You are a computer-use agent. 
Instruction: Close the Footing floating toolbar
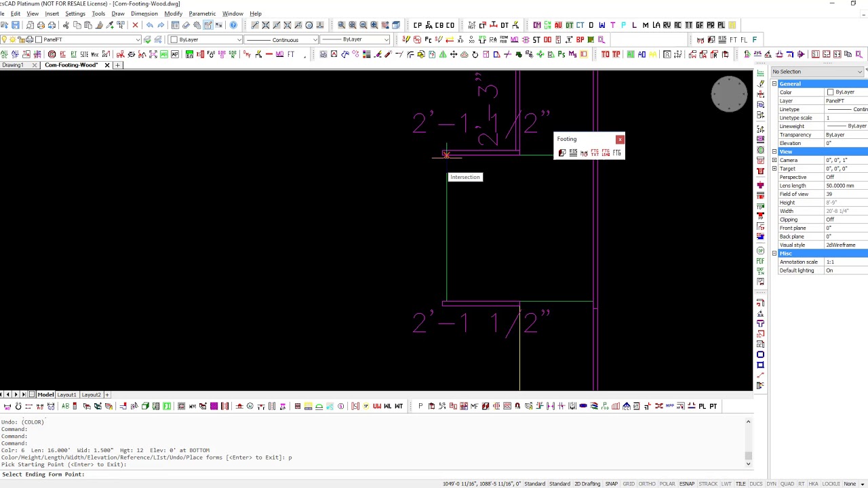pos(620,140)
